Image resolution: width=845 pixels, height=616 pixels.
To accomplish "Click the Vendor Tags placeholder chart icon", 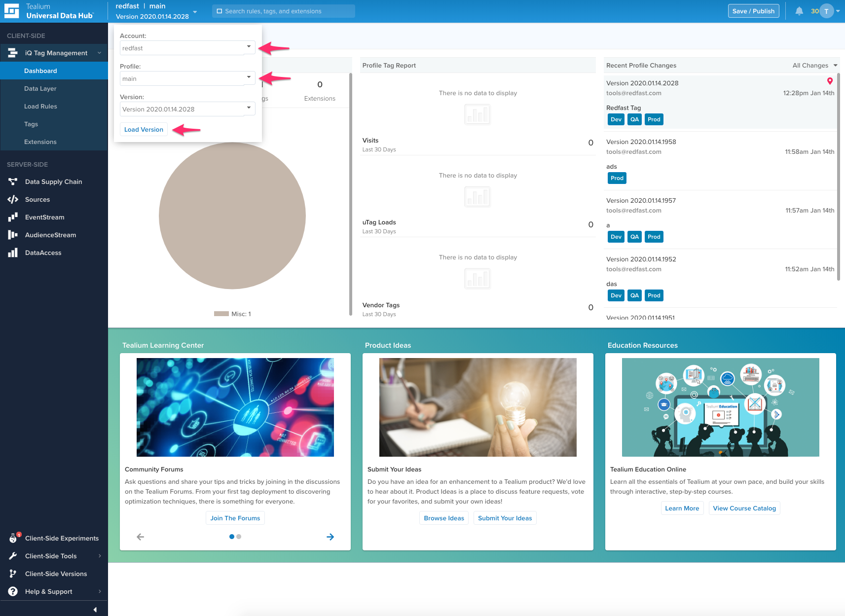I will click(477, 279).
